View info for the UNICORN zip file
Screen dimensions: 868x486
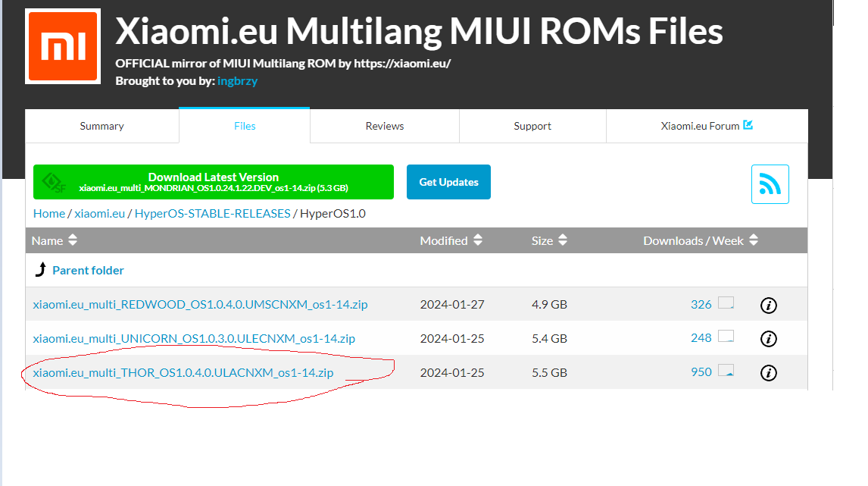click(768, 339)
